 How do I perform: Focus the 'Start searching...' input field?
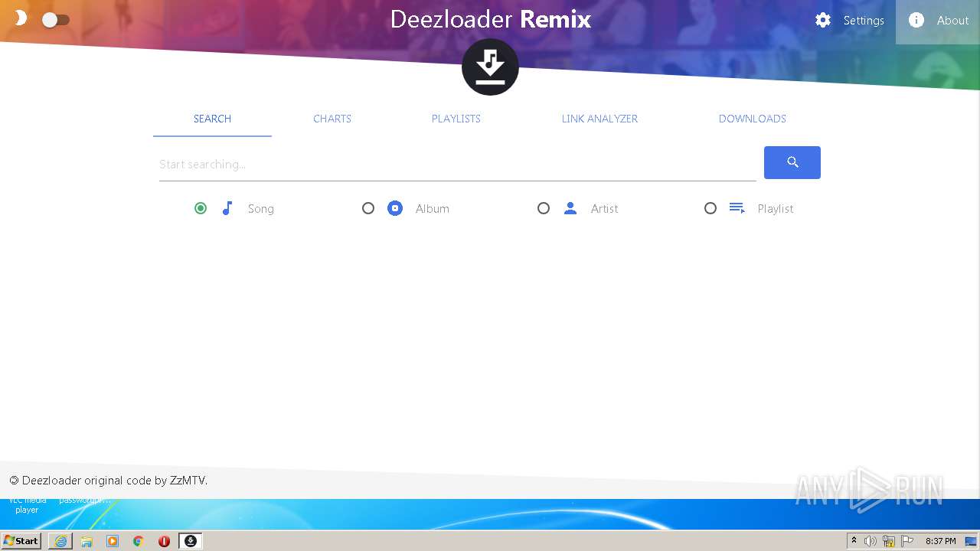[457, 165]
